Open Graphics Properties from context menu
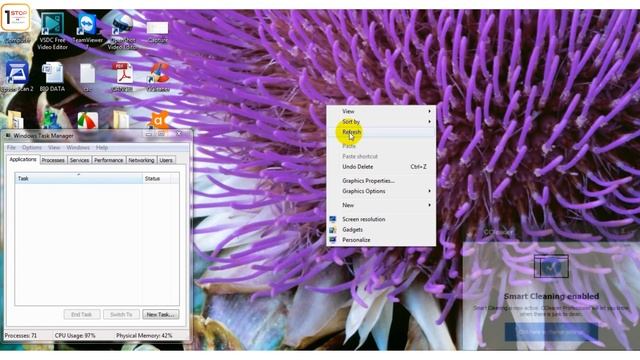 381,180
